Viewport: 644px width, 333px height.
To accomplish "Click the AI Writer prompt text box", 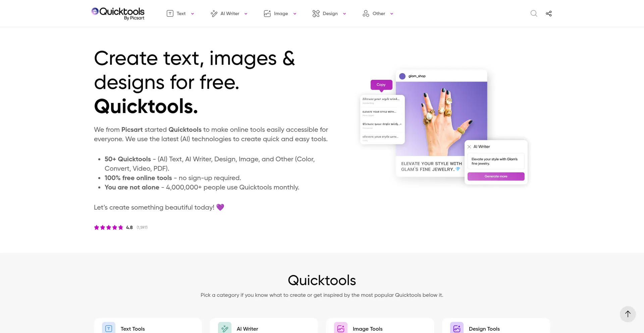I will (496, 161).
